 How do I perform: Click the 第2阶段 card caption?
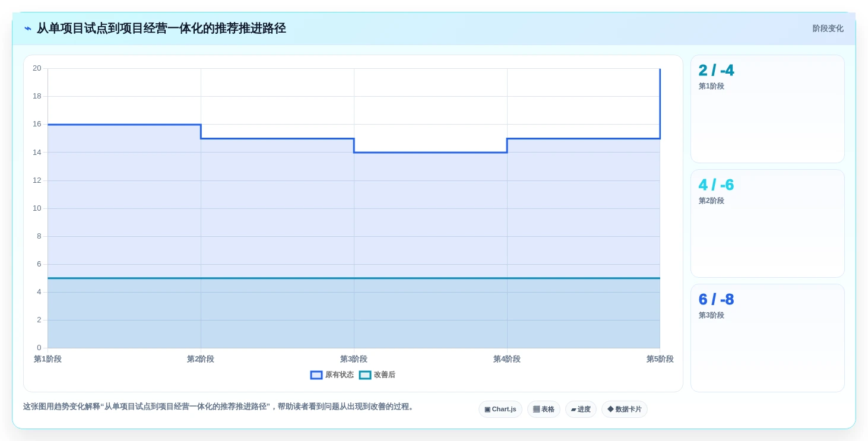click(711, 201)
